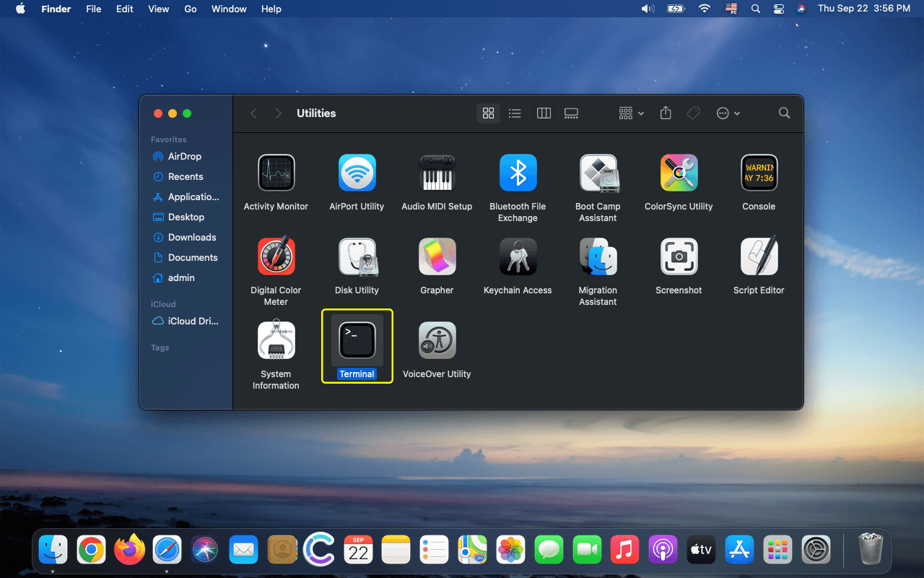Screen dimensions: 924x578
Task: Launch the Grapher app
Action: [x=437, y=256]
